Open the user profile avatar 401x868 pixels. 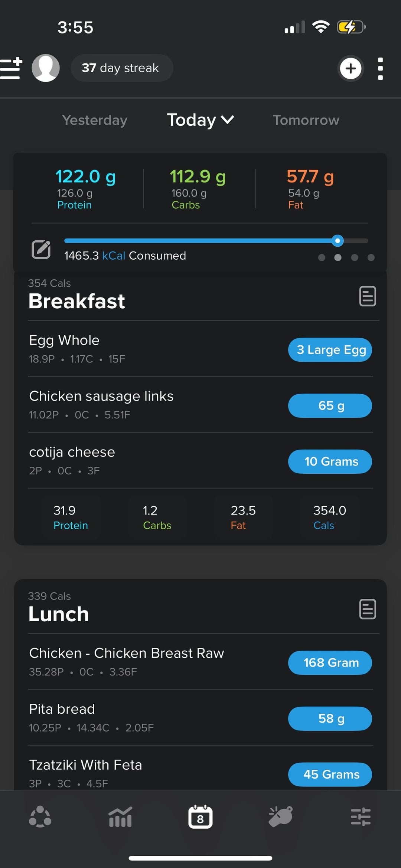[46, 68]
